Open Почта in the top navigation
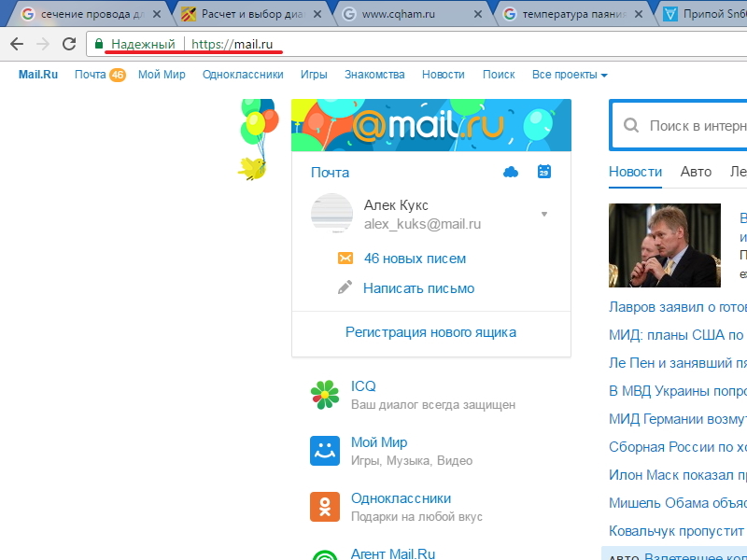 pyautogui.click(x=90, y=75)
